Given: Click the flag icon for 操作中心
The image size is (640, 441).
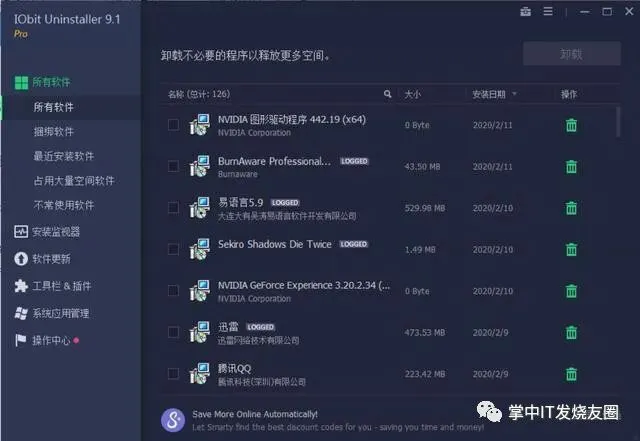Looking at the screenshot, I should (20, 340).
